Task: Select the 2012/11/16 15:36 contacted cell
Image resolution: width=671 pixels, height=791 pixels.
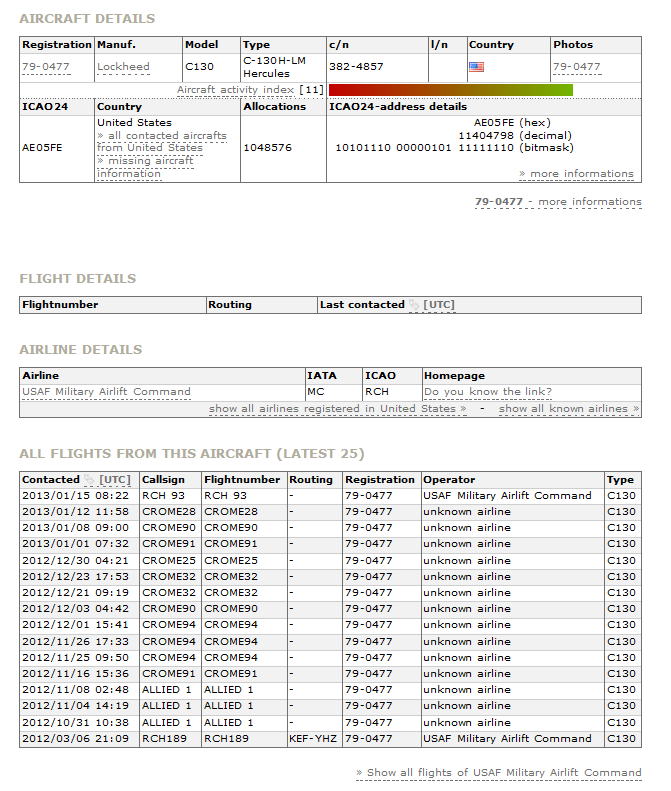Action: [80, 674]
